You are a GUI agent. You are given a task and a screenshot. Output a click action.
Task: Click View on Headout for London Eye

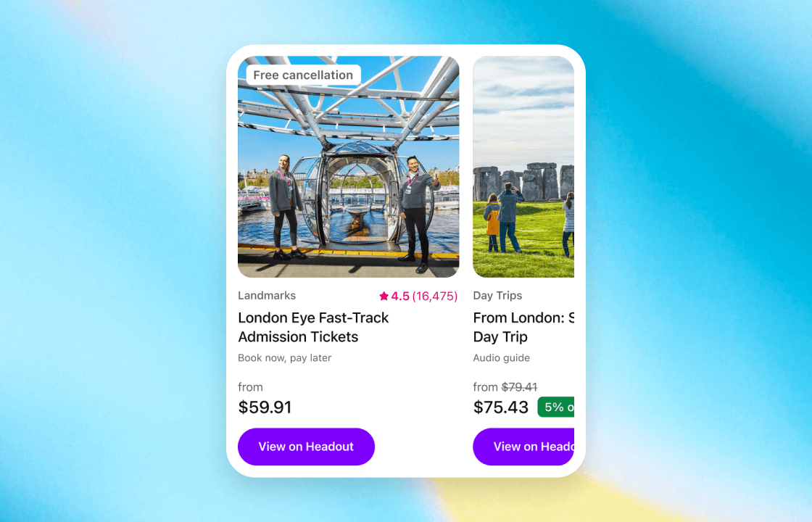pyautogui.click(x=306, y=447)
